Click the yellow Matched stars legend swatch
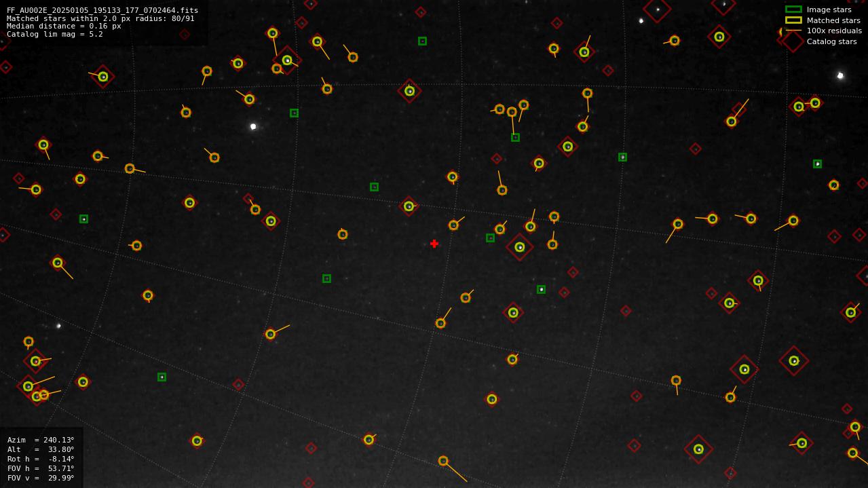Screen dimensions: 868x488 click(793, 20)
